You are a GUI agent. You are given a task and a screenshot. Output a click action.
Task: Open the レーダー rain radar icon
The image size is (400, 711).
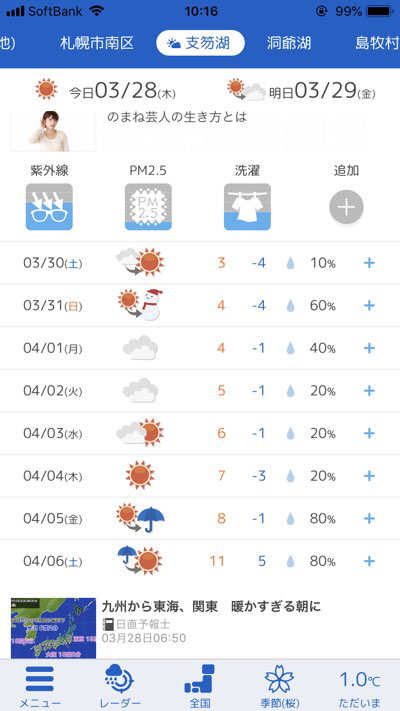tap(120, 678)
